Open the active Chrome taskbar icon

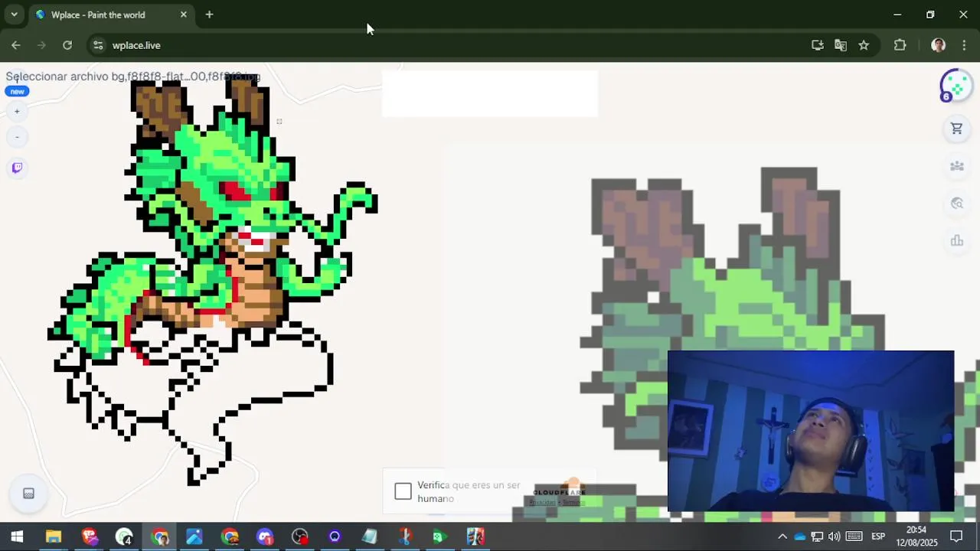[160, 536]
